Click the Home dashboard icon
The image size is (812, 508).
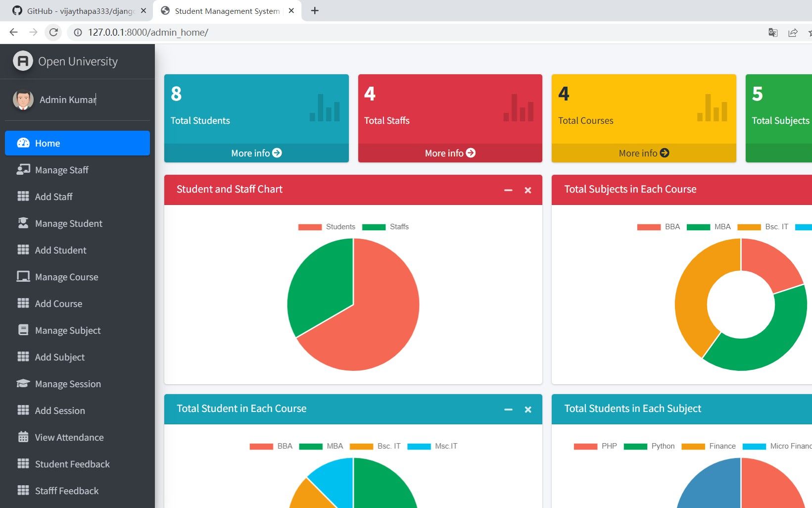coord(23,143)
